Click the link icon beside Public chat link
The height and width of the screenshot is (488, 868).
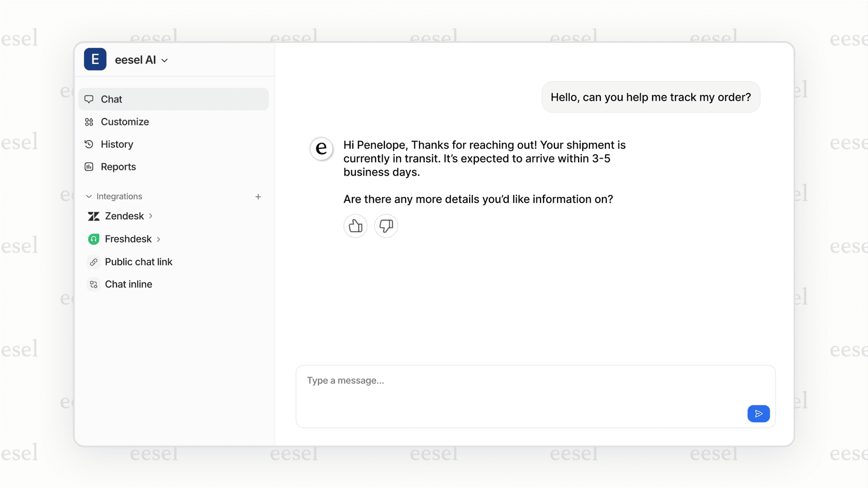94,262
